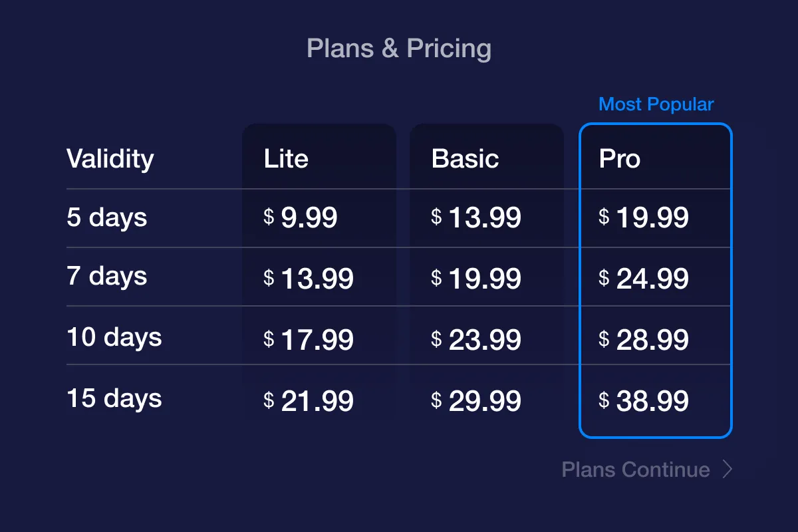Click the Plans Continue link
Image resolution: width=798 pixels, height=532 pixels.
(x=636, y=469)
